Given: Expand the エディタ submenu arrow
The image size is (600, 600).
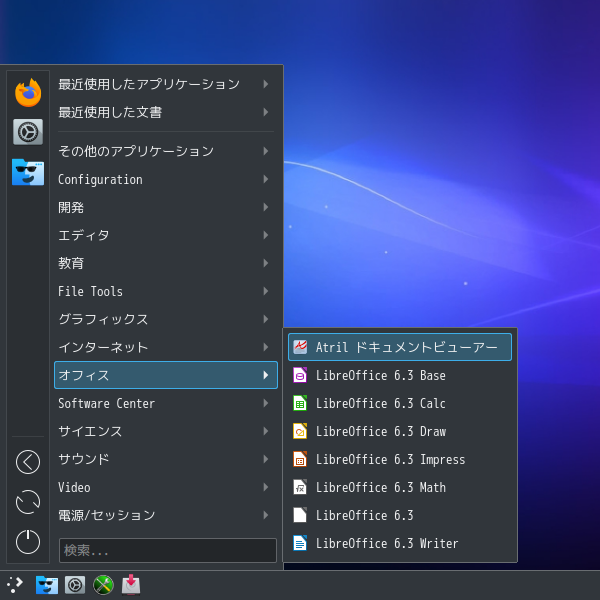Looking at the screenshot, I should (x=266, y=235).
